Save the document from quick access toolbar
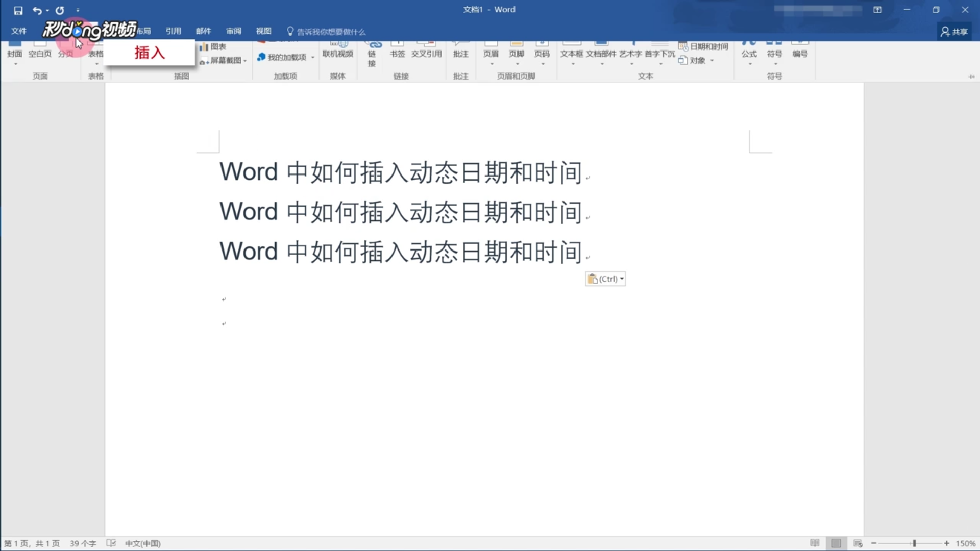This screenshot has width=980, height=551. [x=18, y=10]
